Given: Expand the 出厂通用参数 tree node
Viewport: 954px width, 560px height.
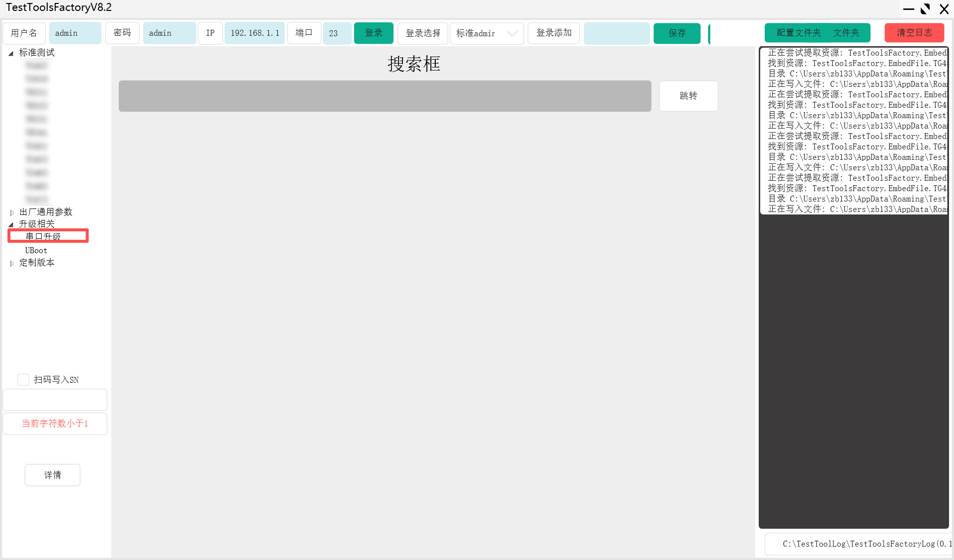Looking at the screenshot, I should click(11, 212).
